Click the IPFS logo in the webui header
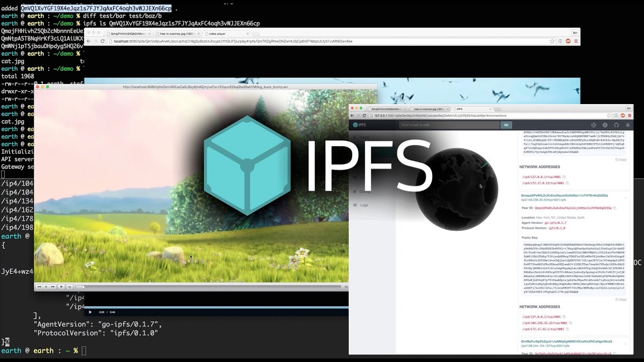This screenshot has height=362, width=644. (359, 125)
